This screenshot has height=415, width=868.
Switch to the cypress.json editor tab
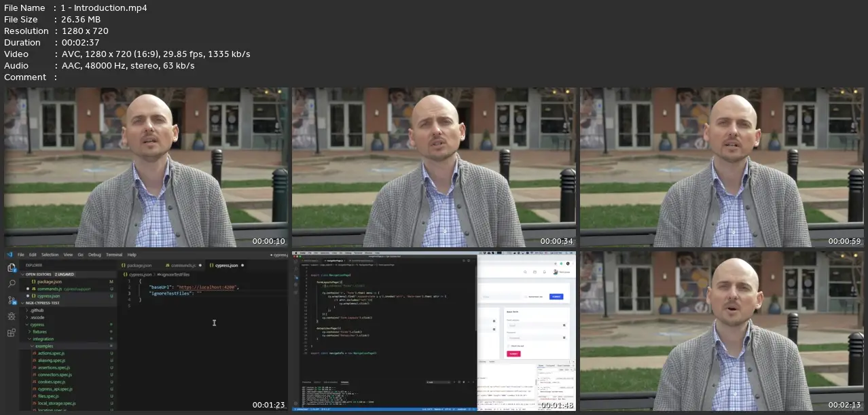pyautogui.click(x=227, y=265)
